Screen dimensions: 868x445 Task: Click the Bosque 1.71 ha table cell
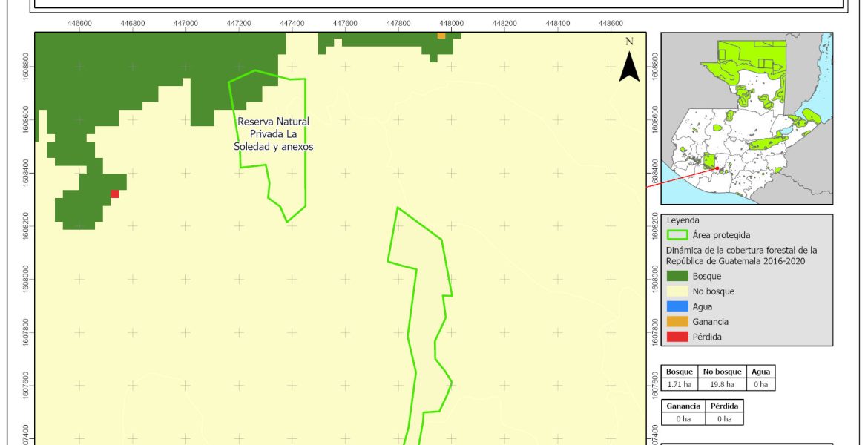[680, 384]
